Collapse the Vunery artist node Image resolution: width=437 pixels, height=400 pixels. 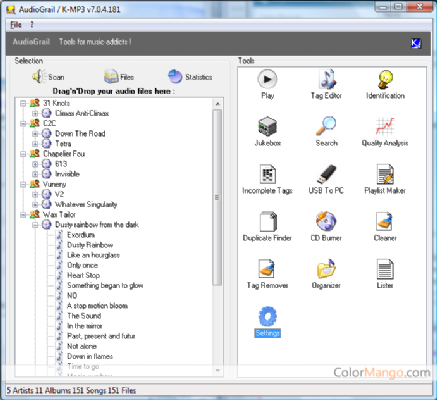click(23, 184)
